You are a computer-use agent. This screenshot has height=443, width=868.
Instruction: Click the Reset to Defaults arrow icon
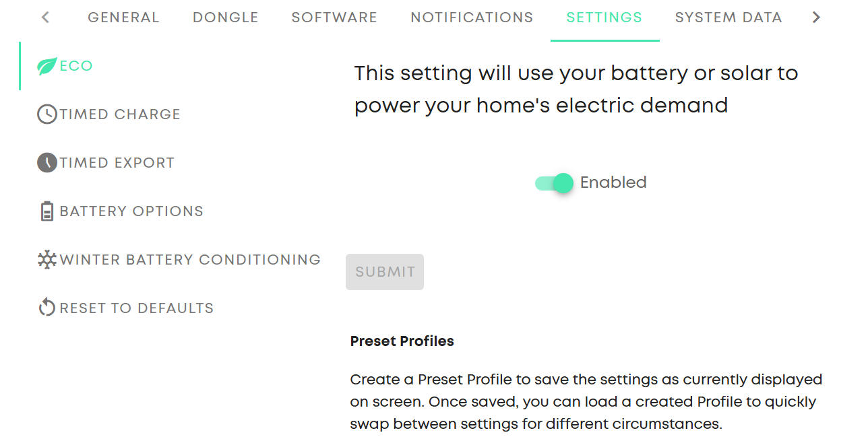pos(47,308)
